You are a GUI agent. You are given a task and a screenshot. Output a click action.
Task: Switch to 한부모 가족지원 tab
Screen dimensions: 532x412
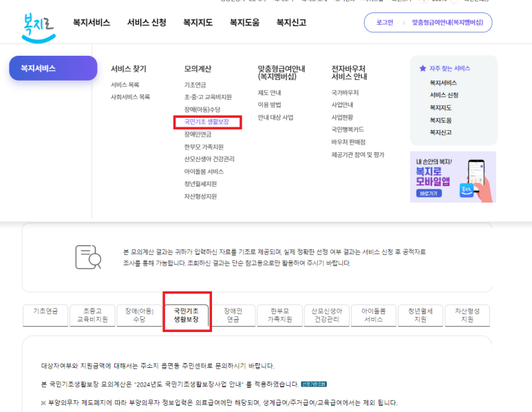click(280, 315)
